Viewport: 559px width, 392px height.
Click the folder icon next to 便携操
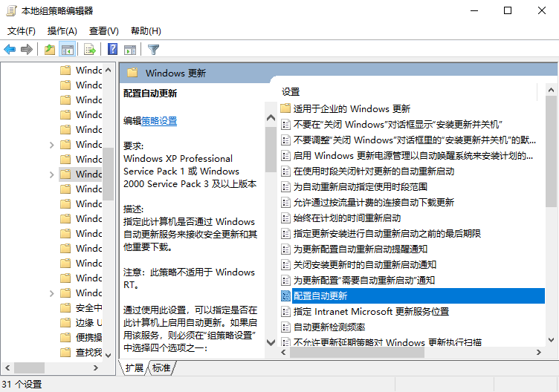pos(65,337)
